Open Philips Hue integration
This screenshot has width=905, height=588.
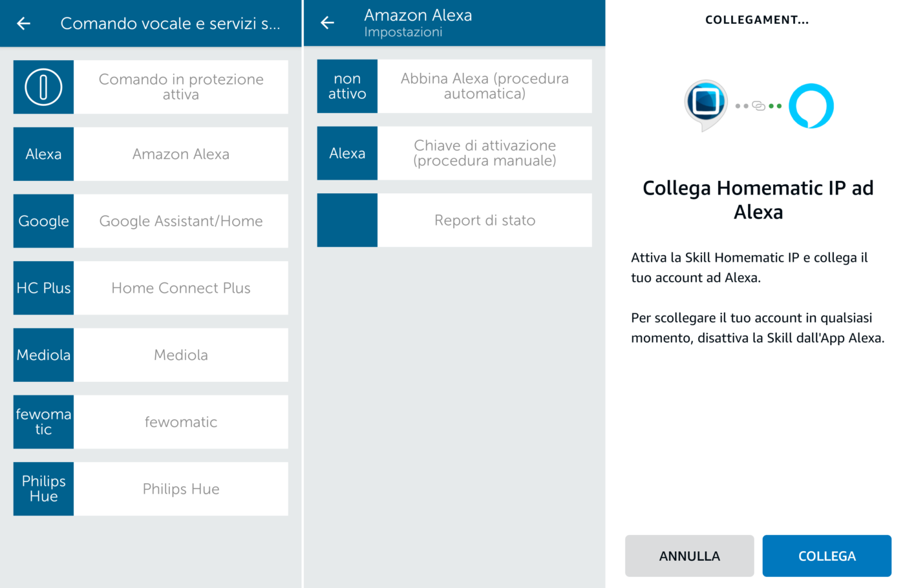pyautogui.click(x=181, y=489)
